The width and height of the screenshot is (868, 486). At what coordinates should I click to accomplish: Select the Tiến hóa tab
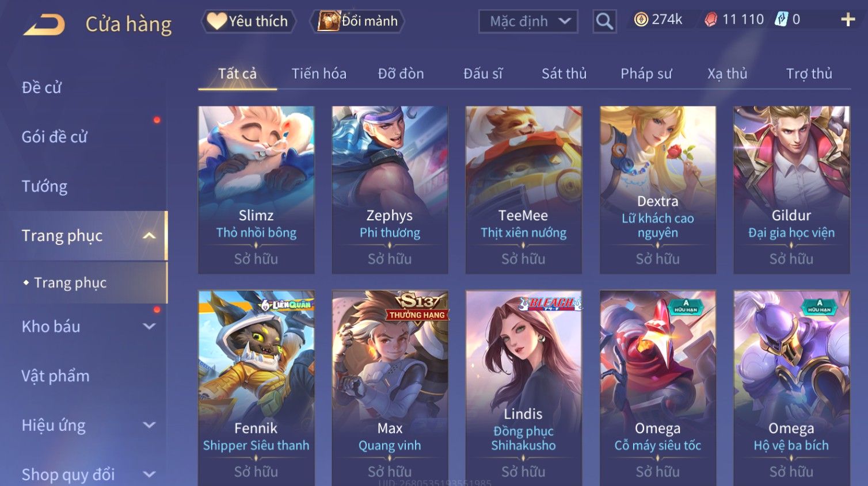pos(319,74)
